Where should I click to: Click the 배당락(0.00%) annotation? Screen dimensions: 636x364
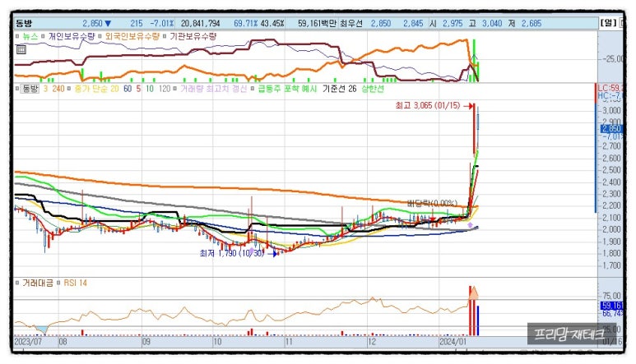[x=432, y=203]
